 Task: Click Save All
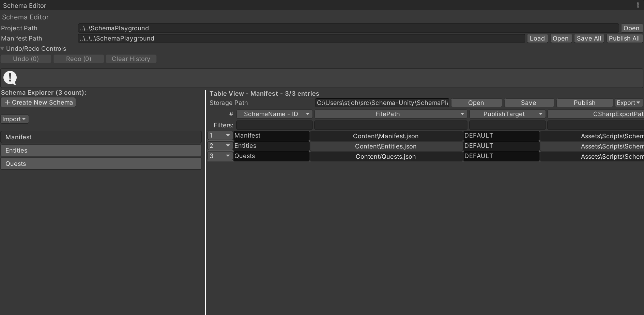(x=589, y=38)
